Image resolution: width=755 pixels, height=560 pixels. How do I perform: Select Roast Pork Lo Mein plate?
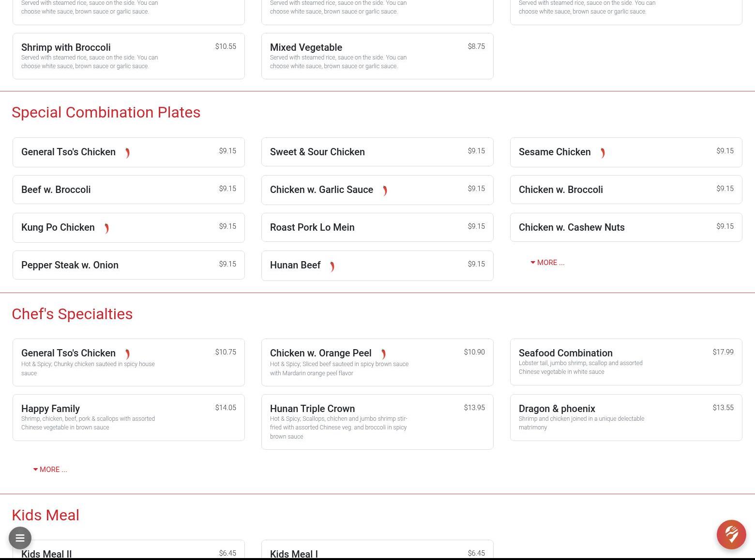377,227
